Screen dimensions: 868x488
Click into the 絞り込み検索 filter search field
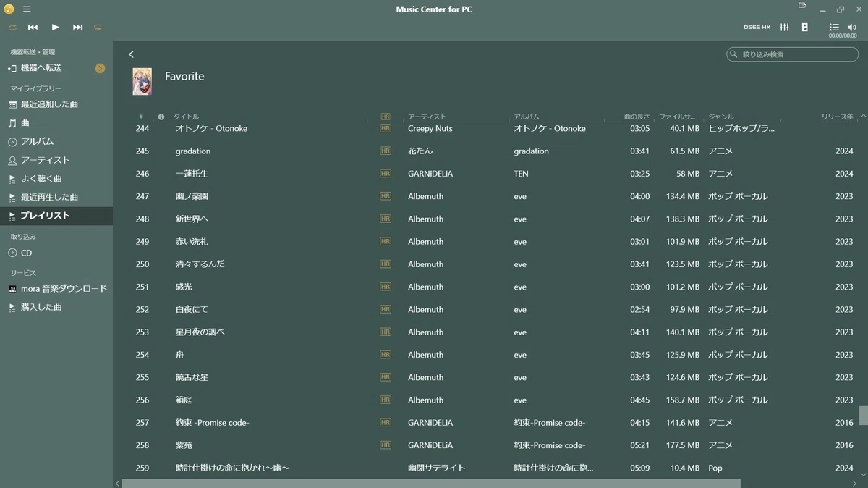tap(792, 54)
